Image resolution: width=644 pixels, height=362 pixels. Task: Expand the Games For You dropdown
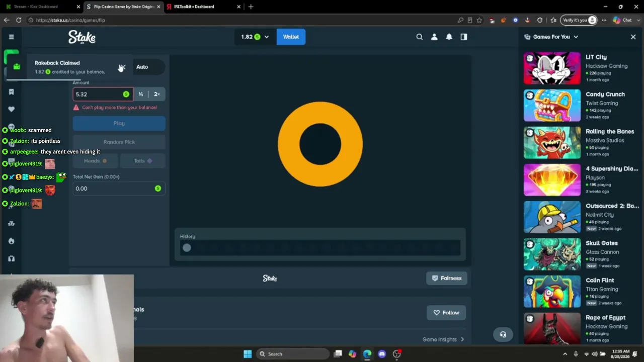[x=576, y=37]
